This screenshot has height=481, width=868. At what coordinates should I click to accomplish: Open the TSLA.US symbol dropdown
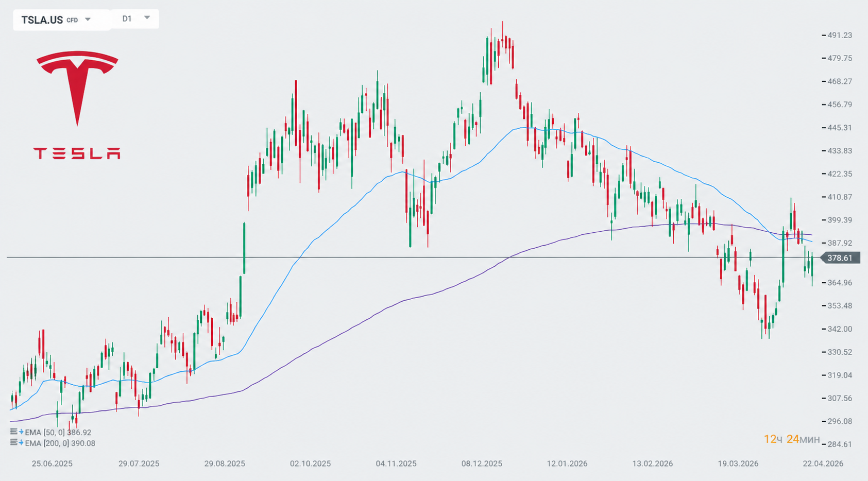click(88, 20)
